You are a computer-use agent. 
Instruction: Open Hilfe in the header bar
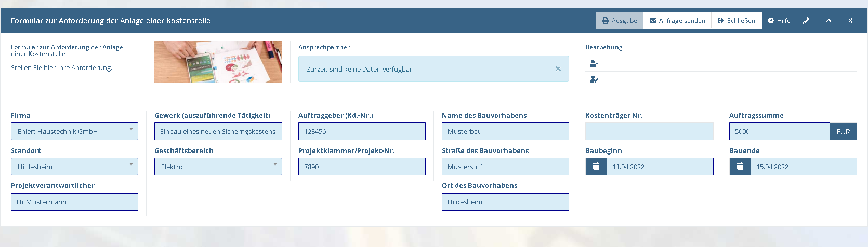[x=779, y=21]
